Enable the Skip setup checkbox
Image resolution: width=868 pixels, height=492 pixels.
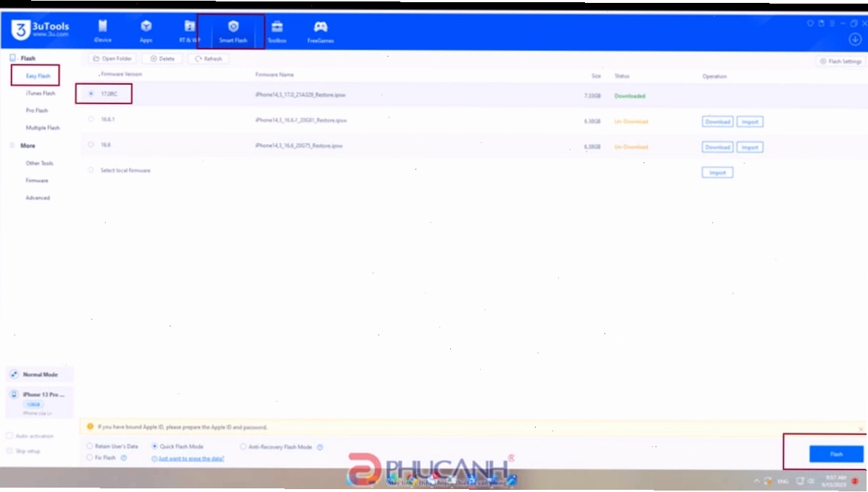coord(9,451)
